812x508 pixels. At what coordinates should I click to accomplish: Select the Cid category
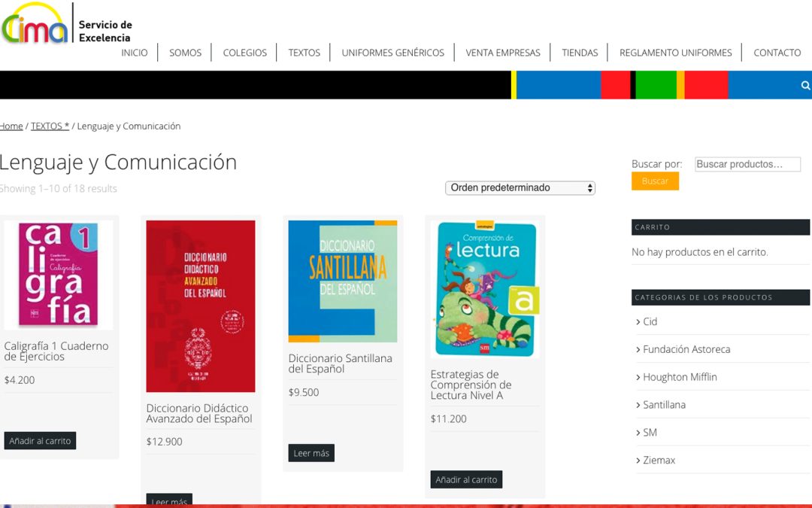[x=650, y=321]
